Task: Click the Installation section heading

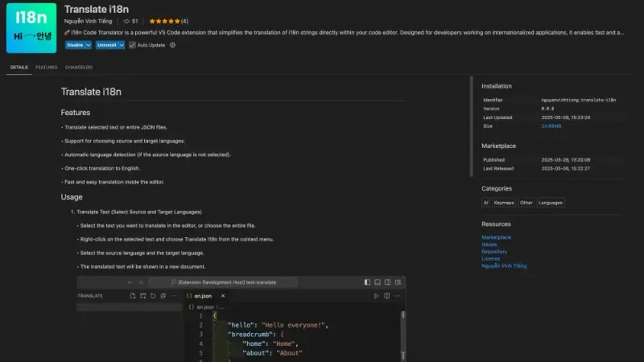Action: coord(497,86)
